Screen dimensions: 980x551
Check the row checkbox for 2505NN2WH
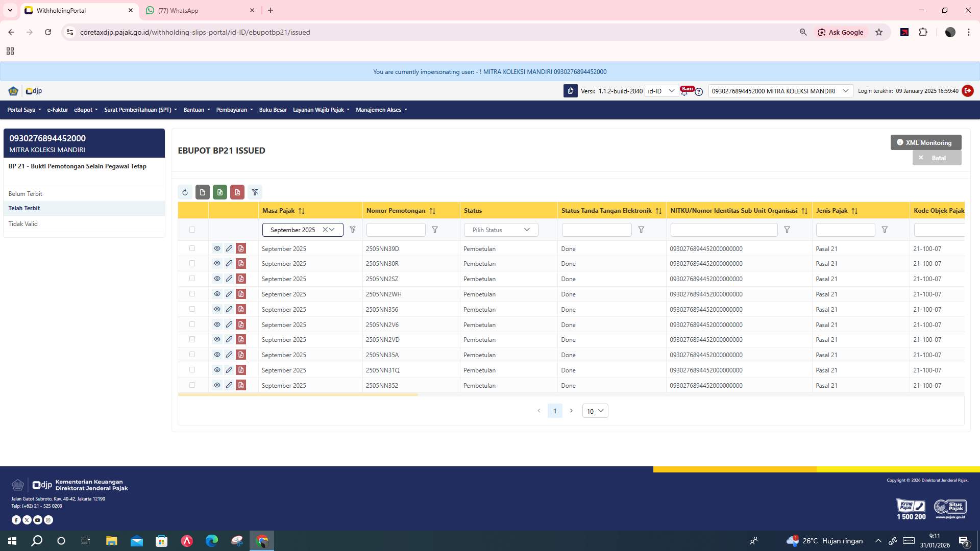coord(192,294)
